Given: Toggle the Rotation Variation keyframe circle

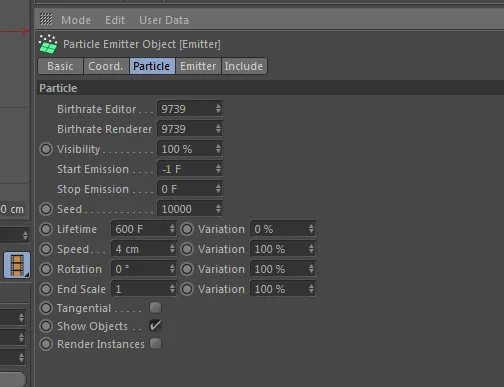Looking at the screenshot, I should (187, 269).
